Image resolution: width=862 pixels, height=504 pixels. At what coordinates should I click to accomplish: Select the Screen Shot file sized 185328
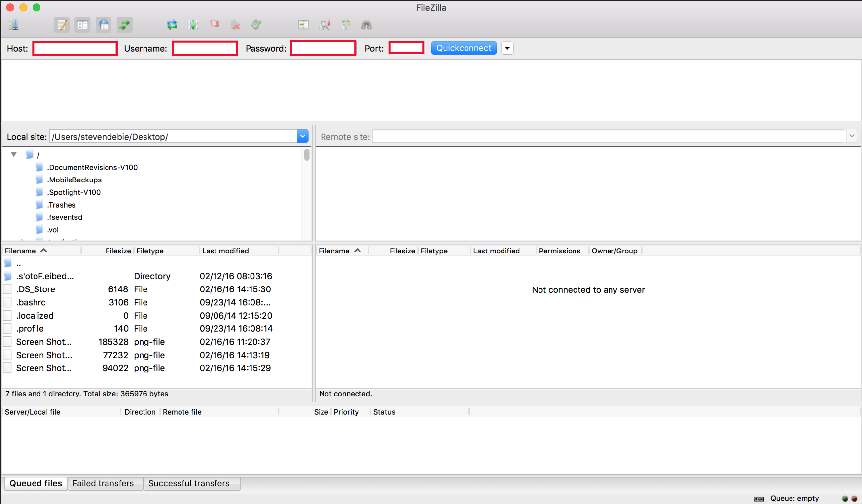point(157,342)
